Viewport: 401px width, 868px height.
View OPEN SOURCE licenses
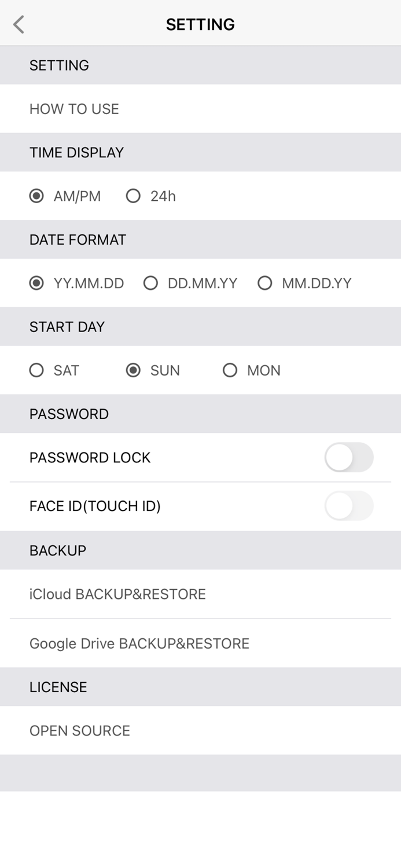click(80, 731)
